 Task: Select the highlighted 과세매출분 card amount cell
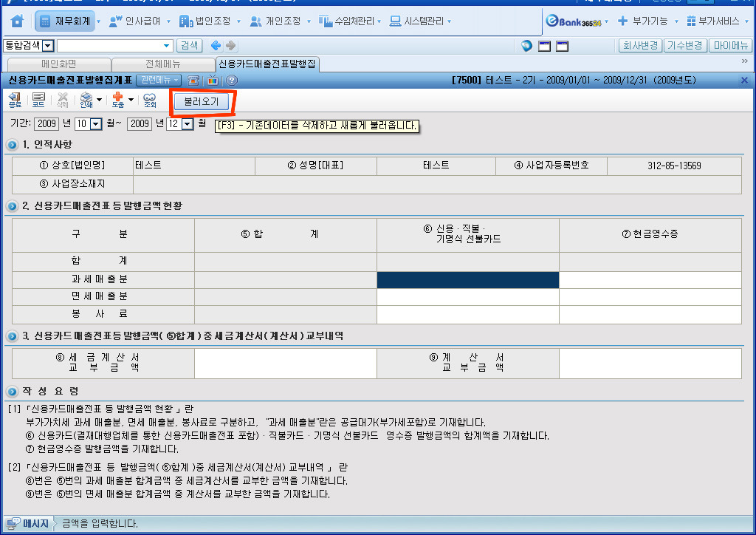[x=467, y=280]
